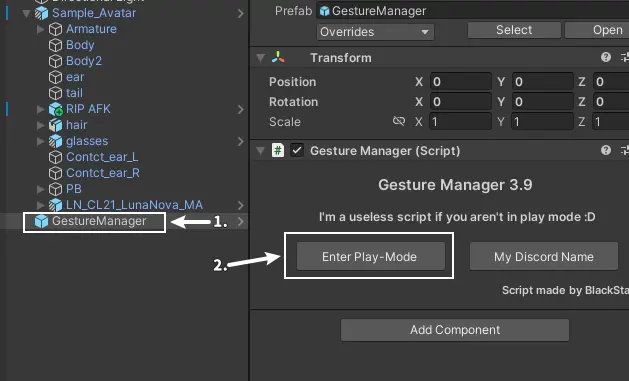Expand the PB object
This screenshot has height=381, width=629.
pyautogui.click(x=40, y=189)
